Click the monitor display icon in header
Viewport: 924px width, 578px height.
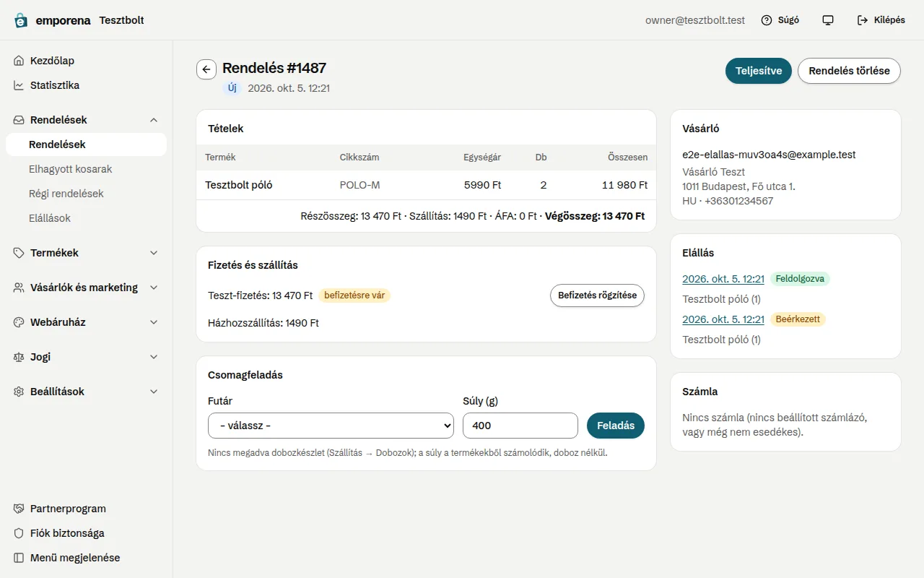pos(828,20)
